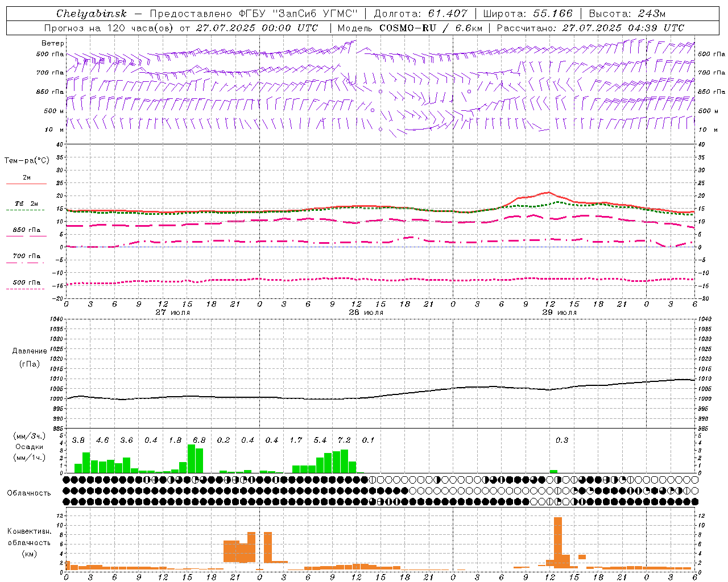Click the 3.6 three-hour precipitation total
The width and height of the screenshot is (728, 582).
click(x=126, y=440)
